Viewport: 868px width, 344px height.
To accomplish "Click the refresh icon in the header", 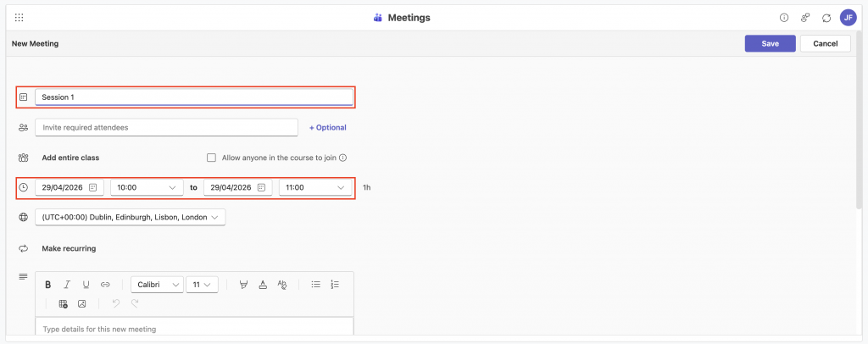I will pyautogui.click(x=826, y=18).
